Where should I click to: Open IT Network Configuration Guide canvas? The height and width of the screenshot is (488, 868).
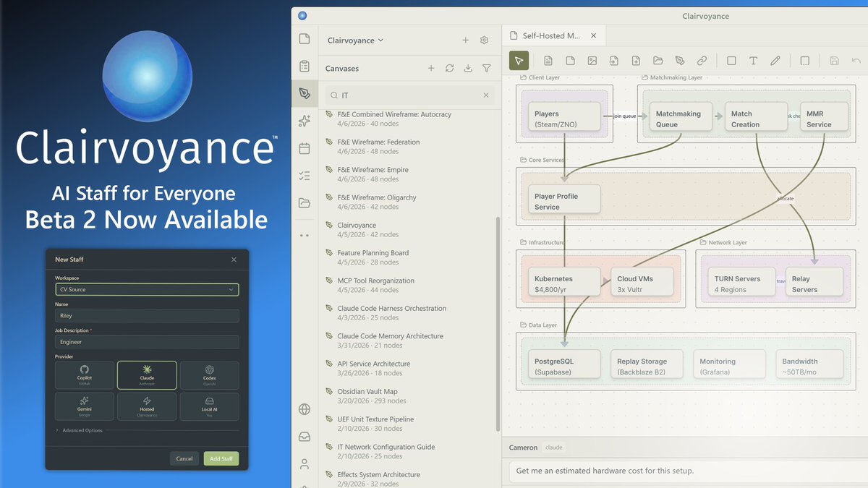(x=409, y=451)
